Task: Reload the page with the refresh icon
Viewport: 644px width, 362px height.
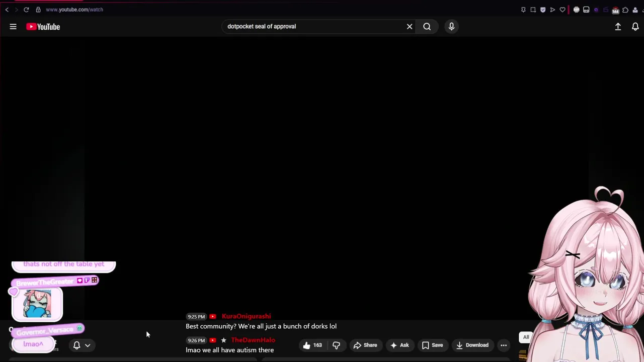Action: coord(26,10)
